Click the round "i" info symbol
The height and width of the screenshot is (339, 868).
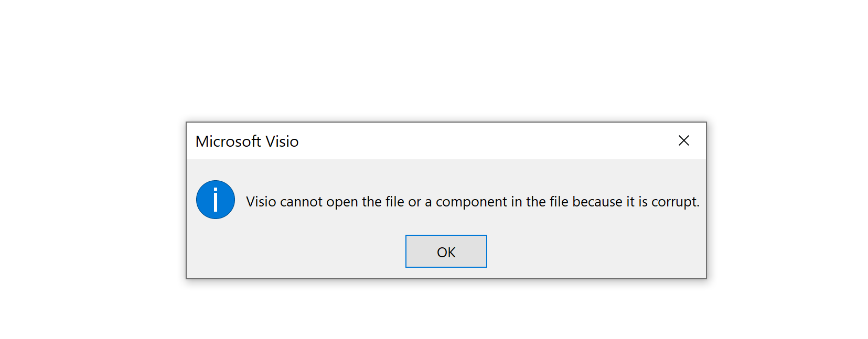[x=216, y=200]
